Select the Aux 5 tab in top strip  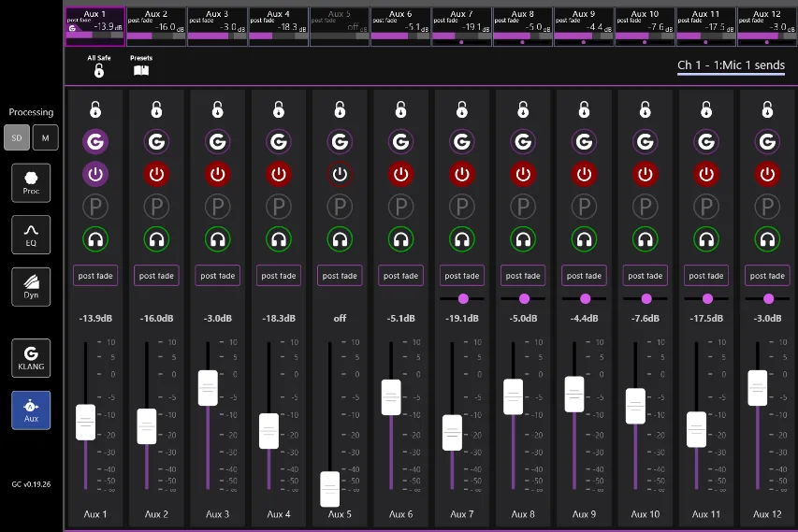[x=340, y=26]
